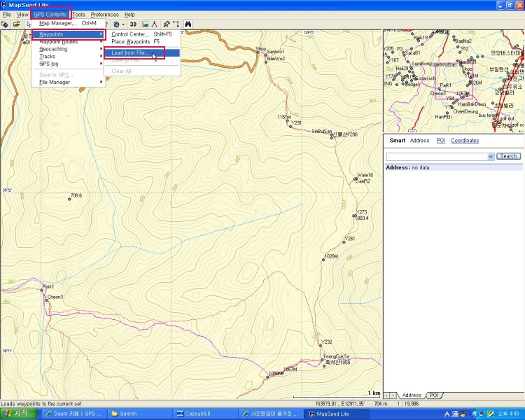The image size is (525, 420).
Task: Click the YeongCukSa waypoint marker
Action: 322,360
